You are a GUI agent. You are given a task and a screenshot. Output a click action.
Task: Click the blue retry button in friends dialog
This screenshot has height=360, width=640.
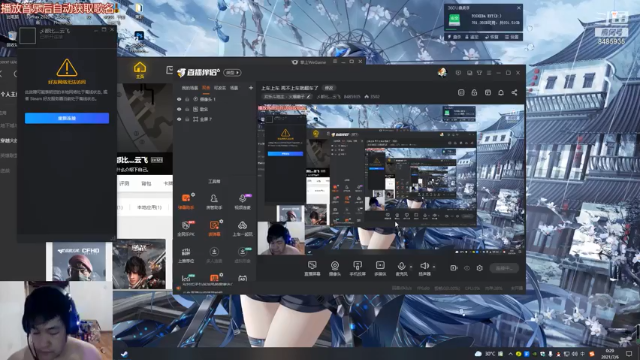[67, 118]
